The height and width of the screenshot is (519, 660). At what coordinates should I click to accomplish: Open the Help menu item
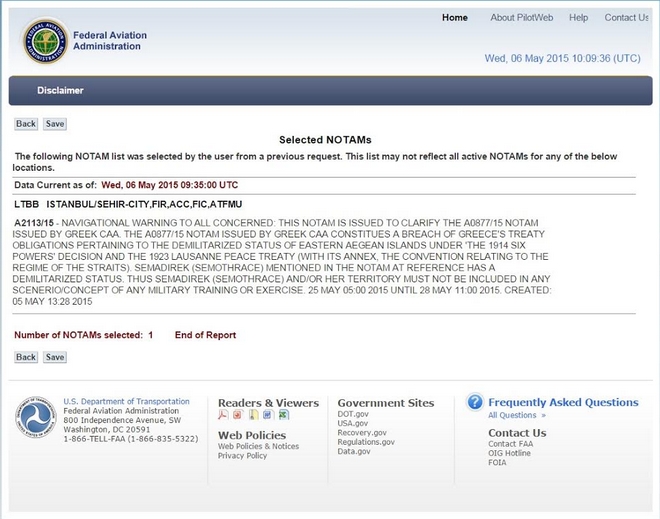click(x=578, y=17)
